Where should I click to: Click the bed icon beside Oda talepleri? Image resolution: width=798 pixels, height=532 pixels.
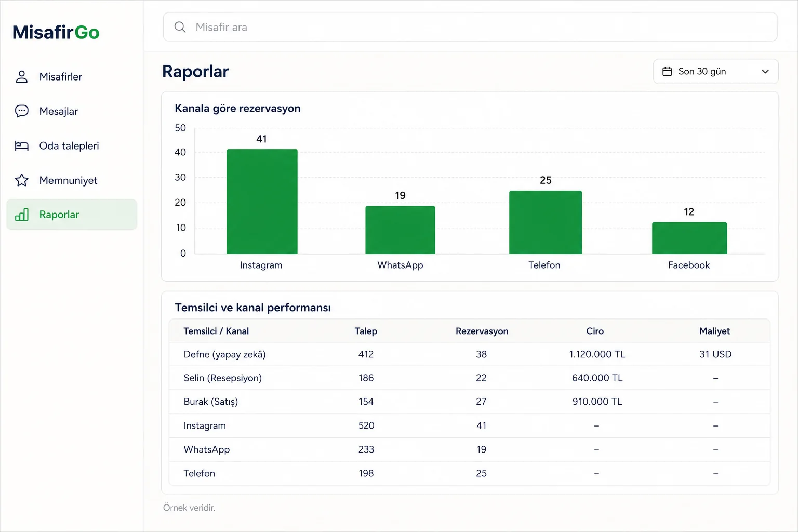(22, 146)
